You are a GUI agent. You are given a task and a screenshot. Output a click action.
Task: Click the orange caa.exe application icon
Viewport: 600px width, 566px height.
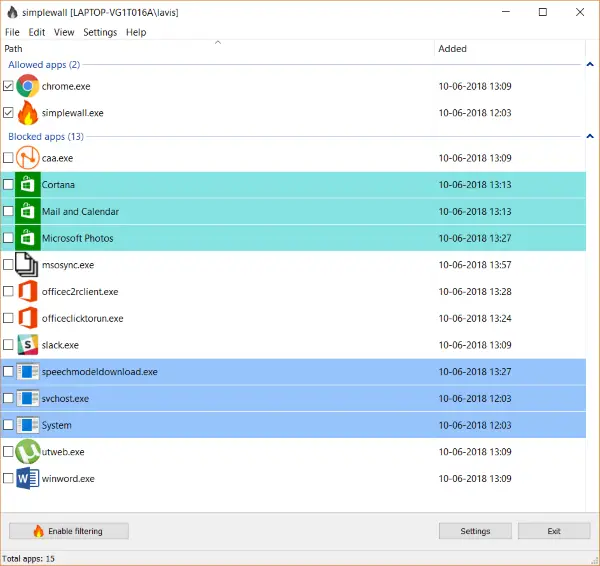click(x=28, y=158)
